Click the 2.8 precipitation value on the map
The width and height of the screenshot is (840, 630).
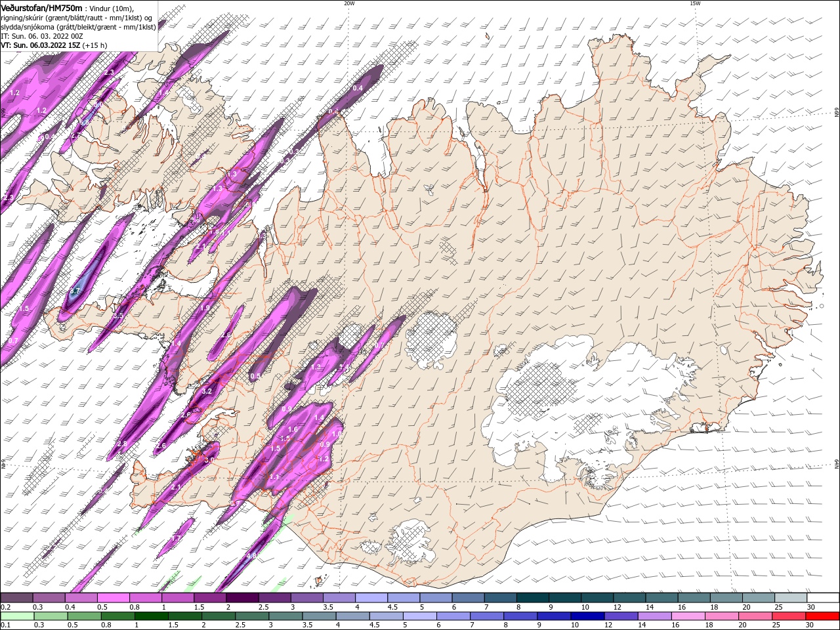tap(122, 444)
